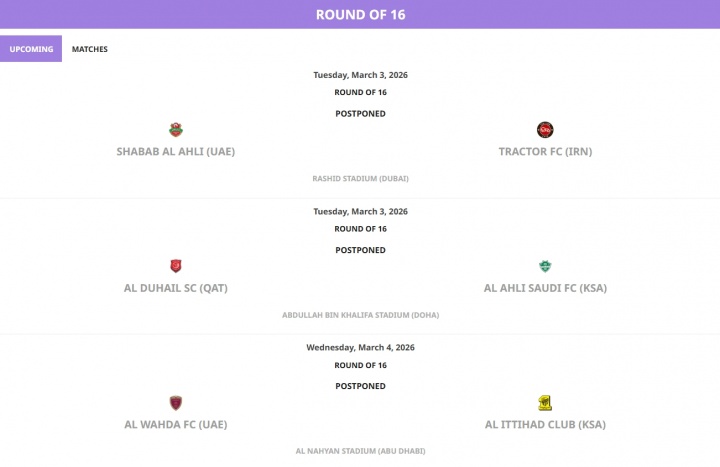
Task: Click the Round of 16 header banner
Action: coord(360,14)
